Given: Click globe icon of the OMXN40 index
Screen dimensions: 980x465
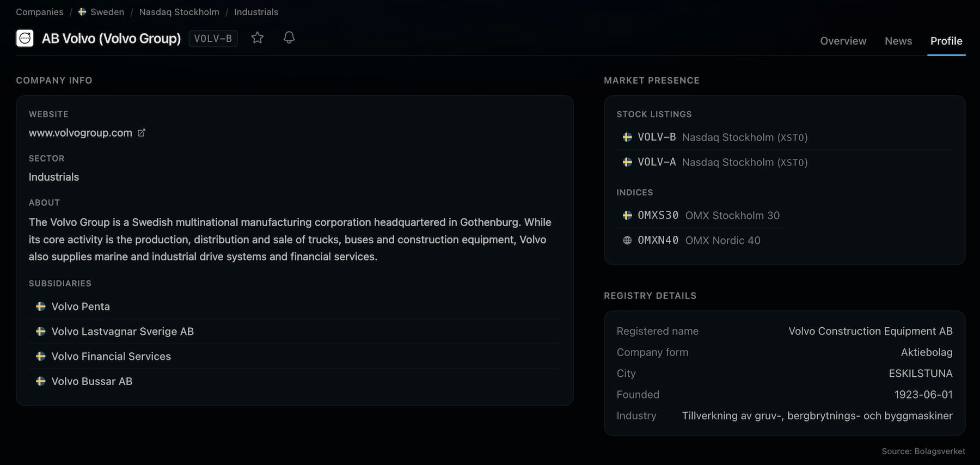Looking at the screenshot, I should [627, 240].
